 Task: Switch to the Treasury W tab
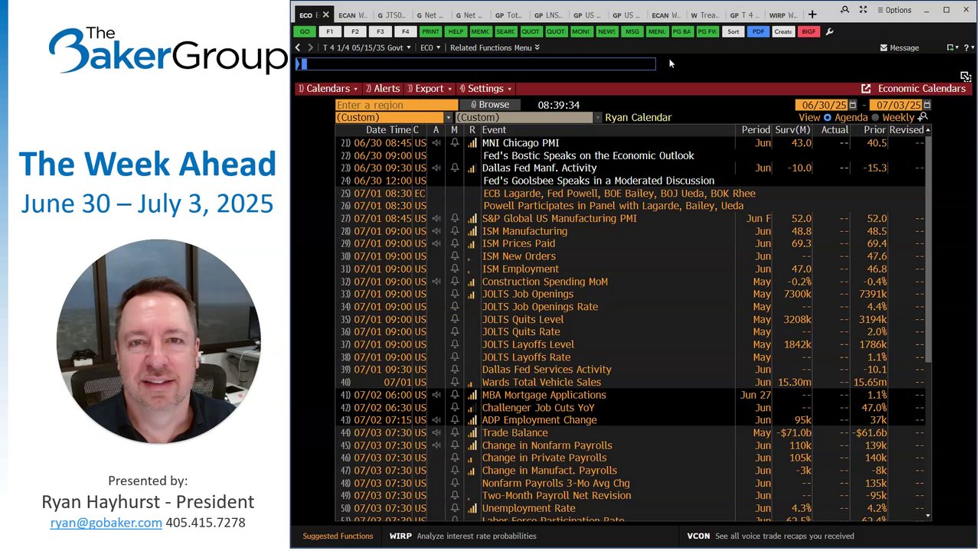(704, 15)
